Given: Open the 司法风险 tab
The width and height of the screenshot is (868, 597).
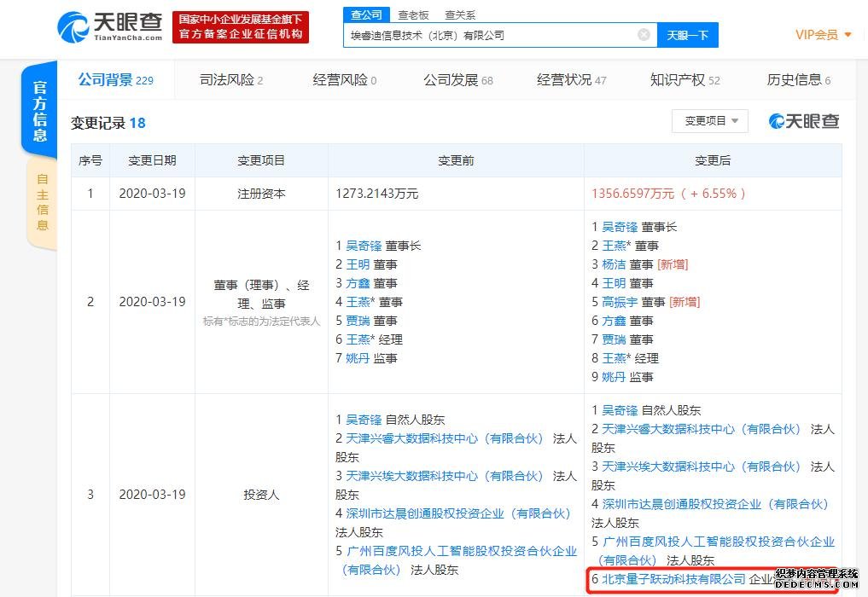Looking at the screenshot, I should [x=230, y=79].
